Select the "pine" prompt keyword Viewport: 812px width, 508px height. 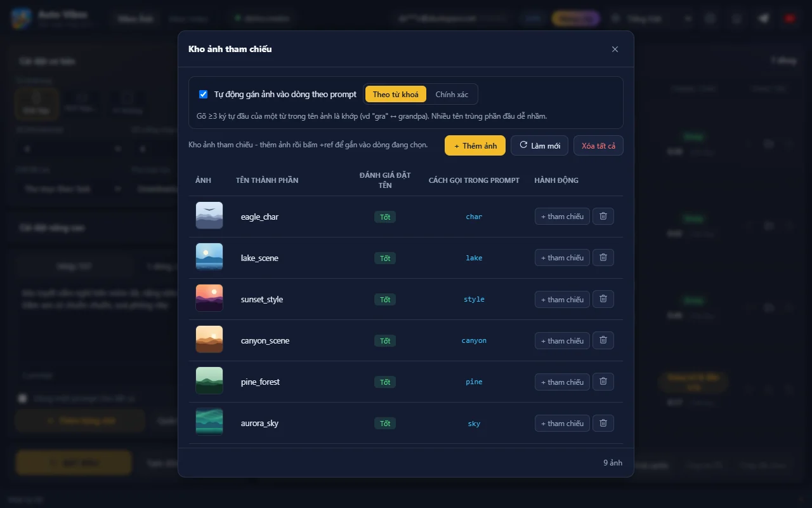(474, 382)
